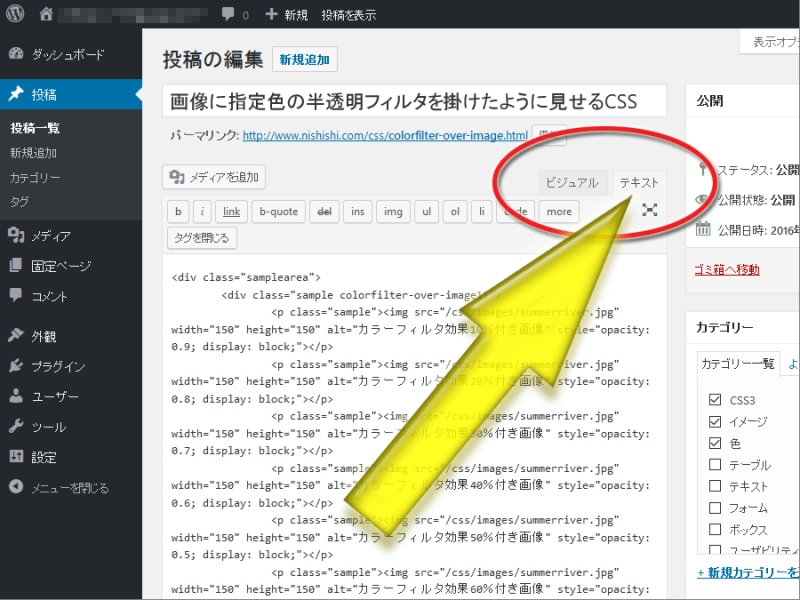Viewport: 800px width, 600px height.
Task: Click the fullscreen editor icon
Action: (x=650, y=209)
